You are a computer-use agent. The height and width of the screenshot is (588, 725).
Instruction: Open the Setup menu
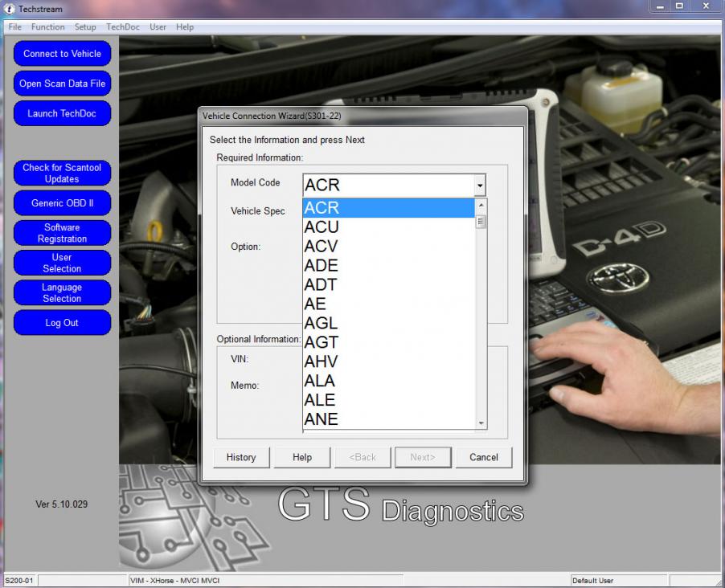coord(85,27)
